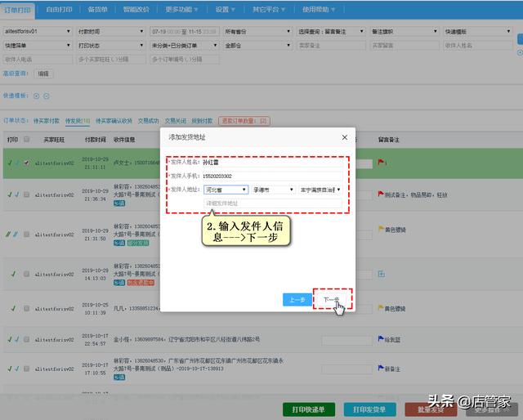This screenshot has width=523, height=420.
Task: Check the order row dated 2019-10-17 22:54:57
Action: click(27, 340)
